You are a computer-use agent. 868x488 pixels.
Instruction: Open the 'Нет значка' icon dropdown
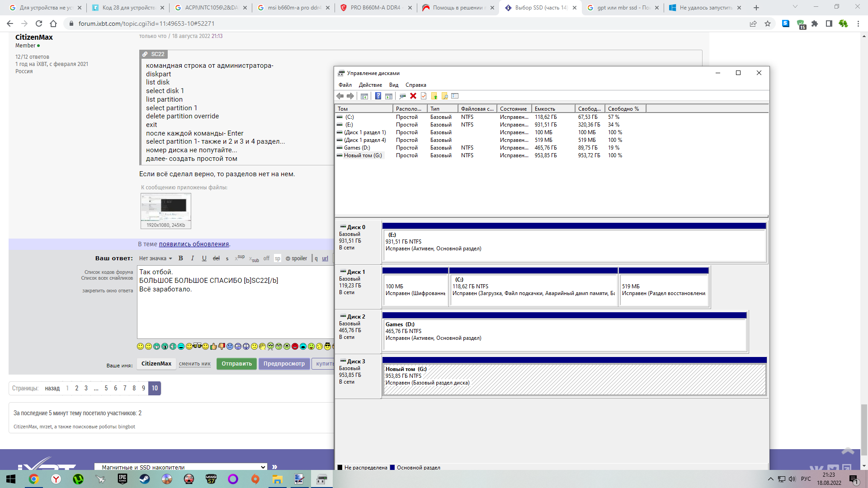point(156,258)
